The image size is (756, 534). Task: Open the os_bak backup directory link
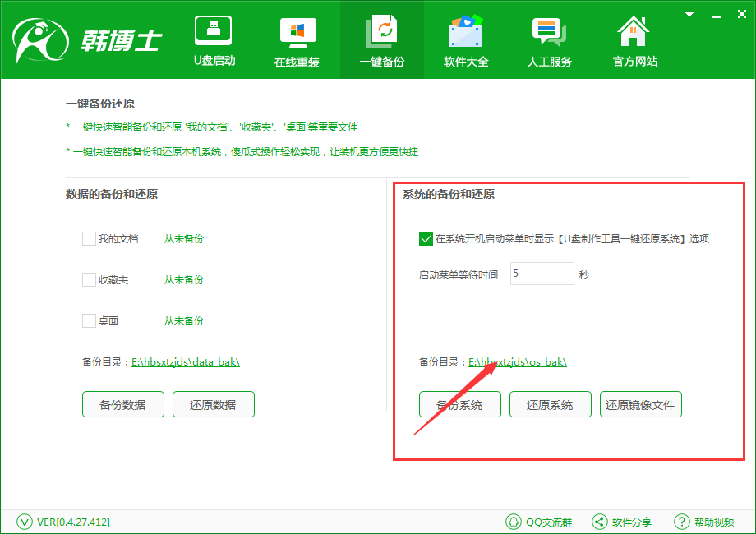pos(517,361)
